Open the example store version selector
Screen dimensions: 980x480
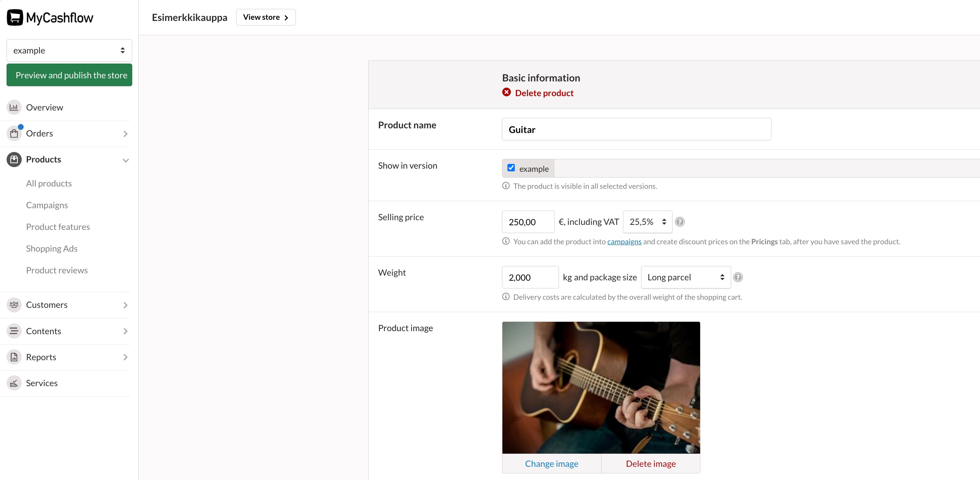point(69,50)
